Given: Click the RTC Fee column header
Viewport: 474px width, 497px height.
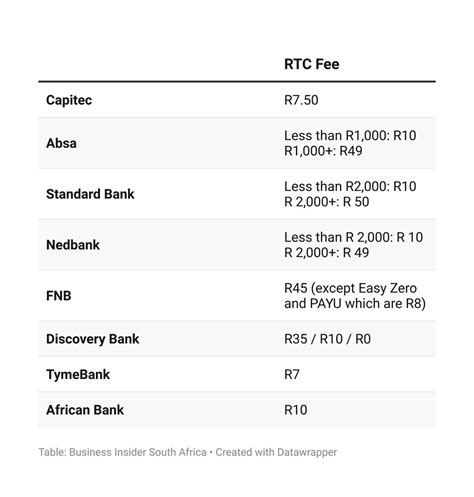Looking at the screenshot, I should point(311,64).
